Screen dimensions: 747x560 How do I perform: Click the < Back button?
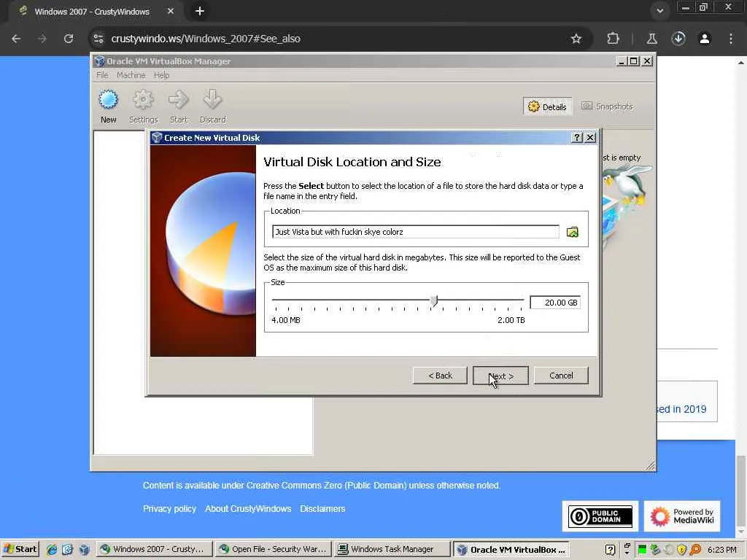[x=440, y=376]
